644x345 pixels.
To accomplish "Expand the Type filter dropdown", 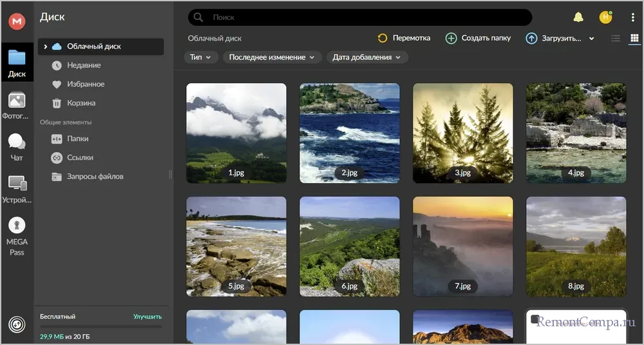I will click(x=201, y=57).
